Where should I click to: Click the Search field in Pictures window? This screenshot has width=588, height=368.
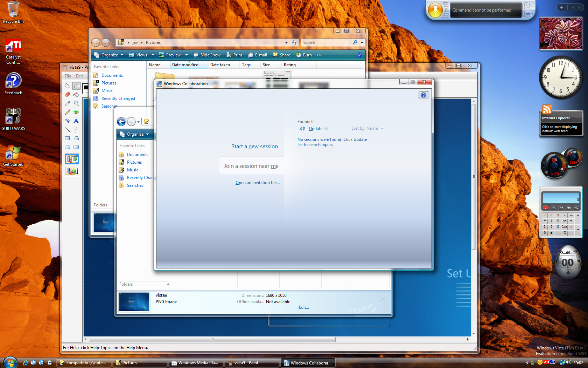point(327,43)
